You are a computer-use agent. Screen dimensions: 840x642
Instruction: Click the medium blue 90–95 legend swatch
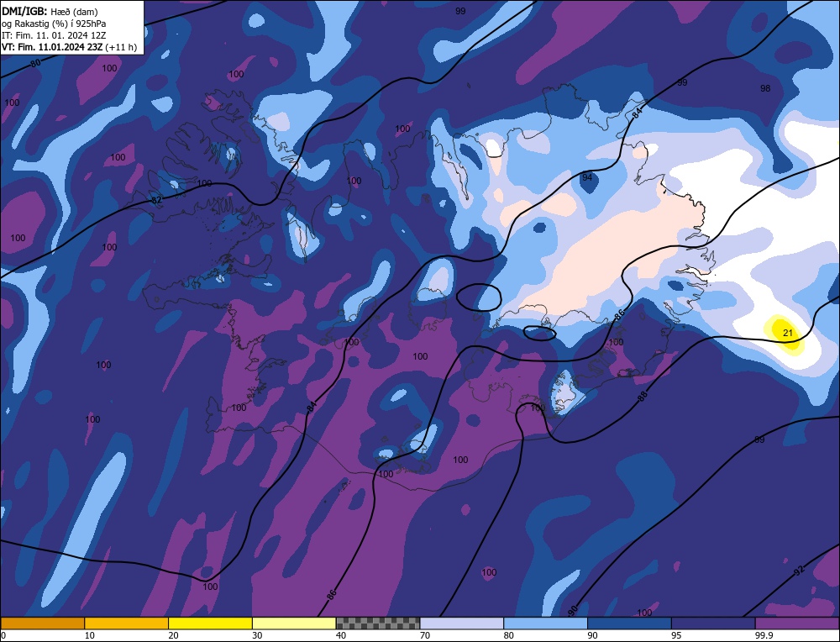[x=629, y=624]
